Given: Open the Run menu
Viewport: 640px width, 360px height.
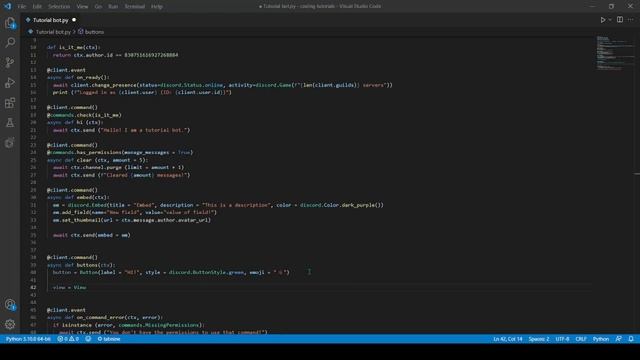Looking at the screenshot, I should point(113,7).
